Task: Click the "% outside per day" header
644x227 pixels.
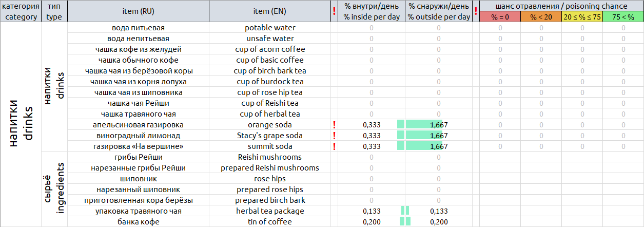Action: pyautogui.click(x=439, y=11)
